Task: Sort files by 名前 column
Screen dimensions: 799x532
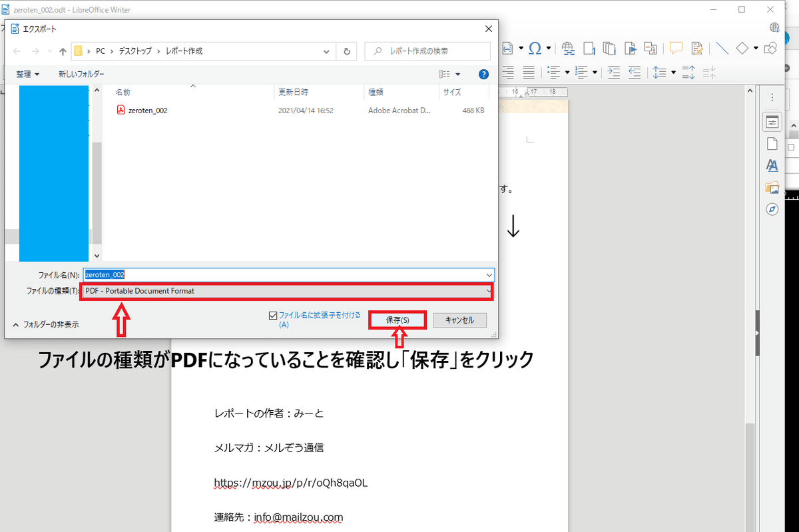Action: (x=123, y=92)
